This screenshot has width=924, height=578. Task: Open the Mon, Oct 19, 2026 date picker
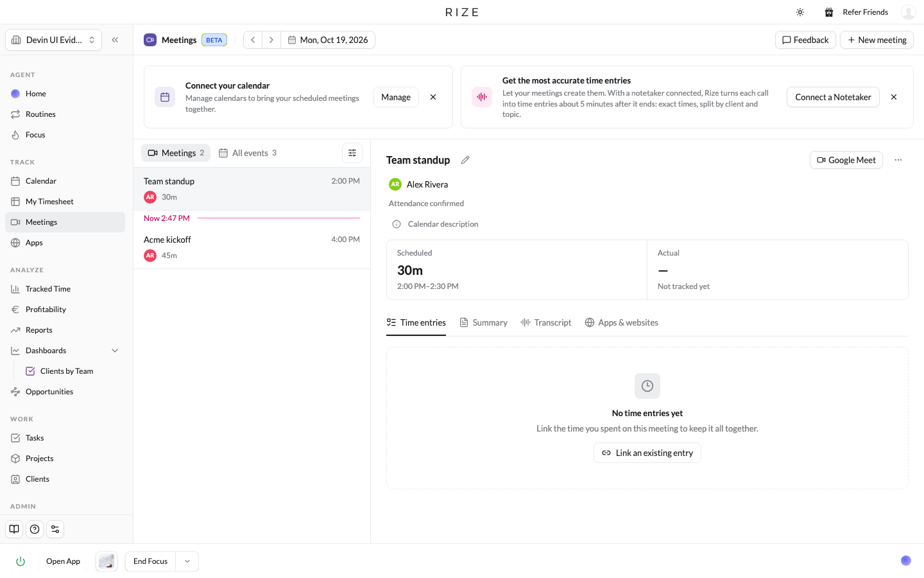coord(328,40)
